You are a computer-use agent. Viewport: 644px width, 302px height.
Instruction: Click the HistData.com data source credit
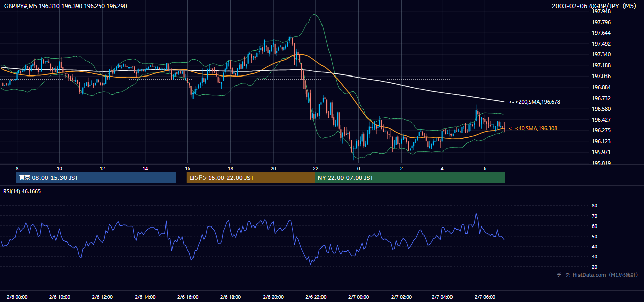coord(598,275)
